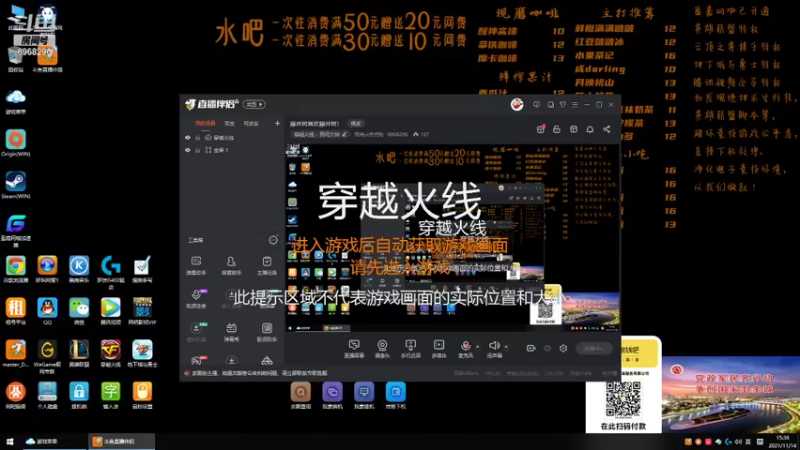Open the gift box icon with red dot
The width and height of the screenshot is (800, 450).
pyautogui.click(x=541, y=129)
